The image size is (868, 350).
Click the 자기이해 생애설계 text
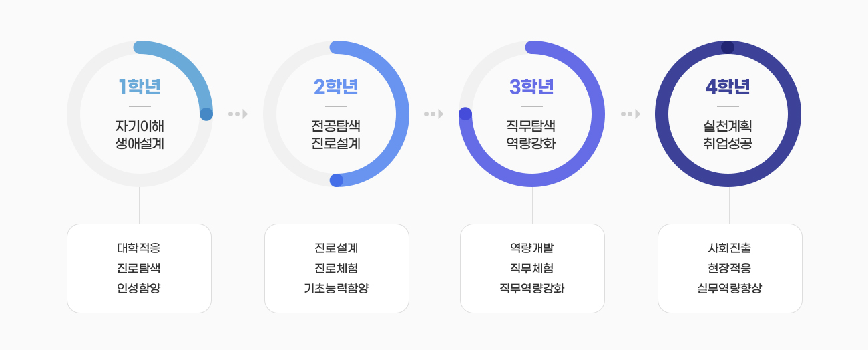click(x=140, y=134)
